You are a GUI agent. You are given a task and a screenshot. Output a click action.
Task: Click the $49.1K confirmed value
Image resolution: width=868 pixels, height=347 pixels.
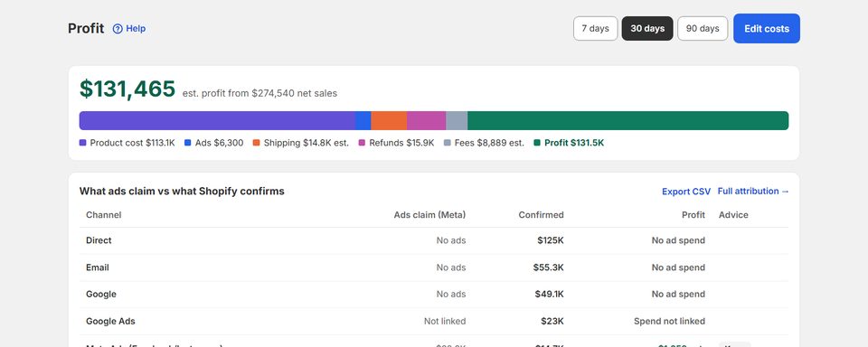click(549, 295)
